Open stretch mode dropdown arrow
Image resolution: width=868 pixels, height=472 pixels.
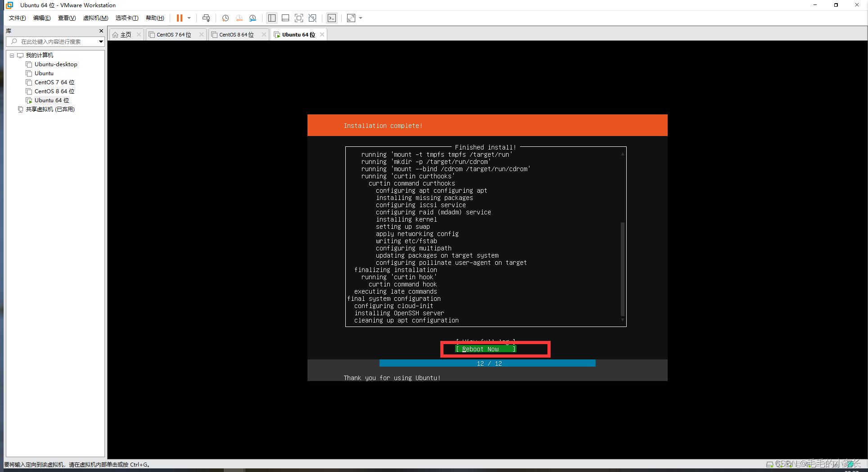click(x=361, y=18)
